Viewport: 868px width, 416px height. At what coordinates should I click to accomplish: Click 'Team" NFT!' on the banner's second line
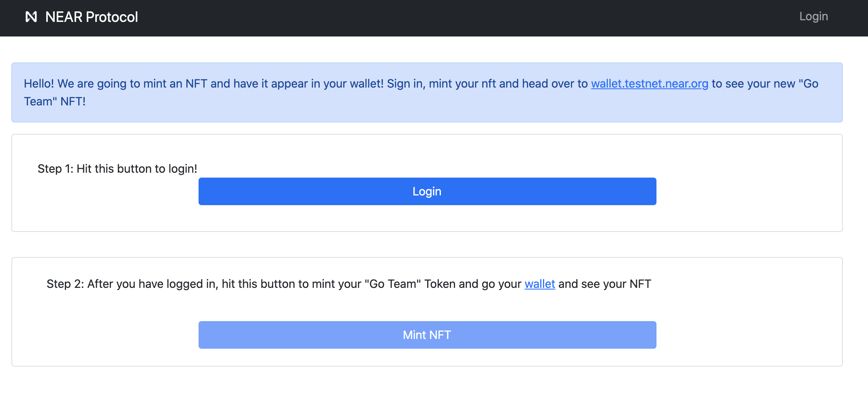(55, 101)
